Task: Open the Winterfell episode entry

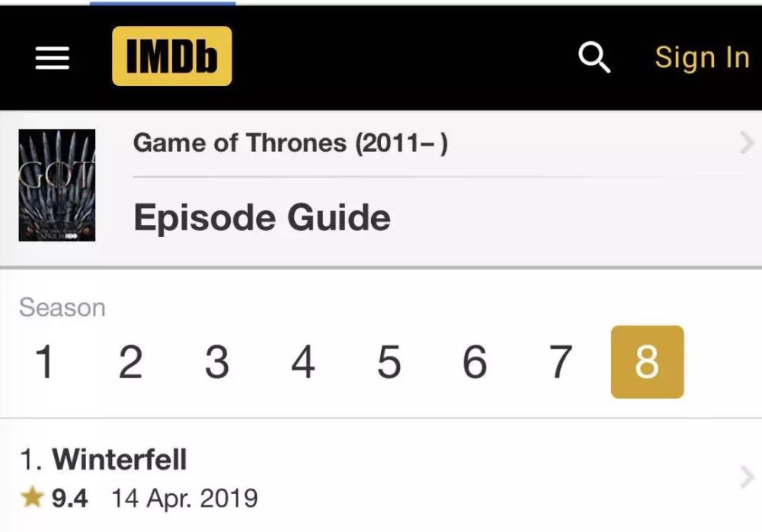Action: (x=381, y=476)
